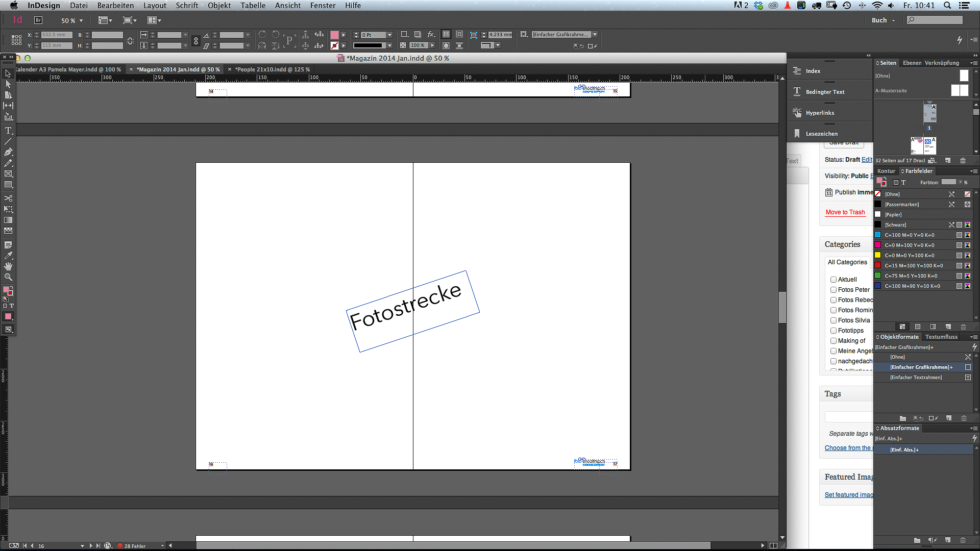Select the Line tool
This screenshot has height=551, width=980.
[8, 141]
